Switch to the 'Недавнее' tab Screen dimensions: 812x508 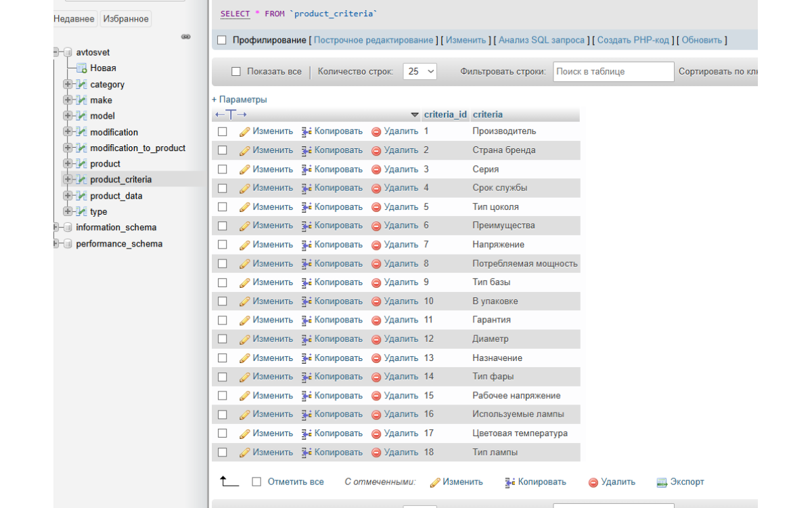pos(74,19)
